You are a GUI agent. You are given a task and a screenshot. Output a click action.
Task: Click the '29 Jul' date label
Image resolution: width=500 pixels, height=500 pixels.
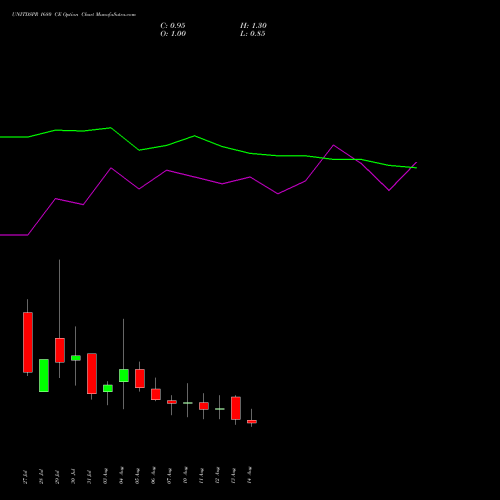pos(57,477)
